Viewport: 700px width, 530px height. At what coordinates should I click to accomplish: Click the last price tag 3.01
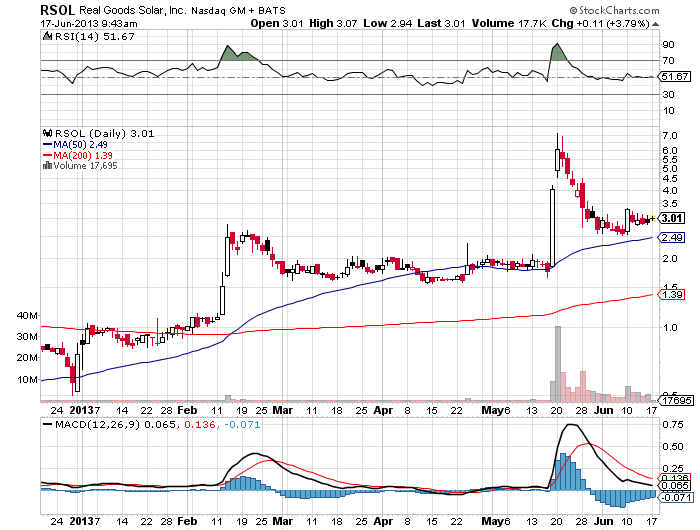tap(671, 218)
